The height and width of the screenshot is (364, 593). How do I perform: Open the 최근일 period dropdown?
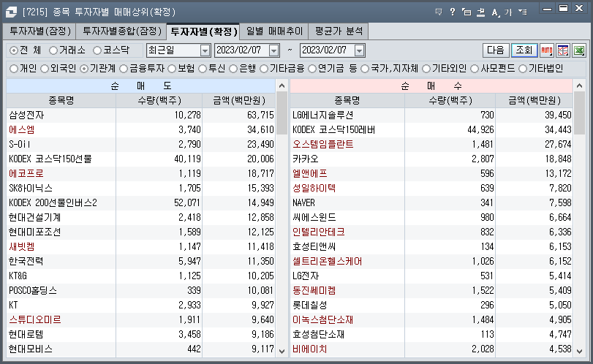(205, 50)
